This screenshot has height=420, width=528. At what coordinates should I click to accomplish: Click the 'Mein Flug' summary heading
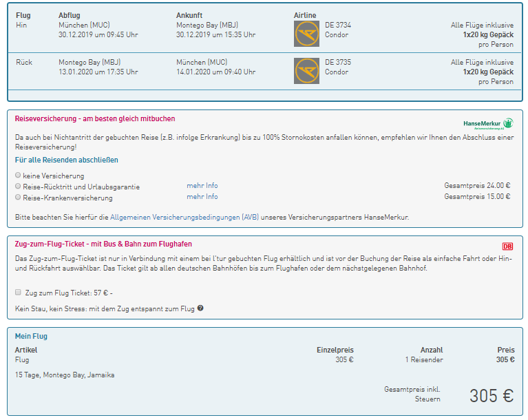pos(31,337)
